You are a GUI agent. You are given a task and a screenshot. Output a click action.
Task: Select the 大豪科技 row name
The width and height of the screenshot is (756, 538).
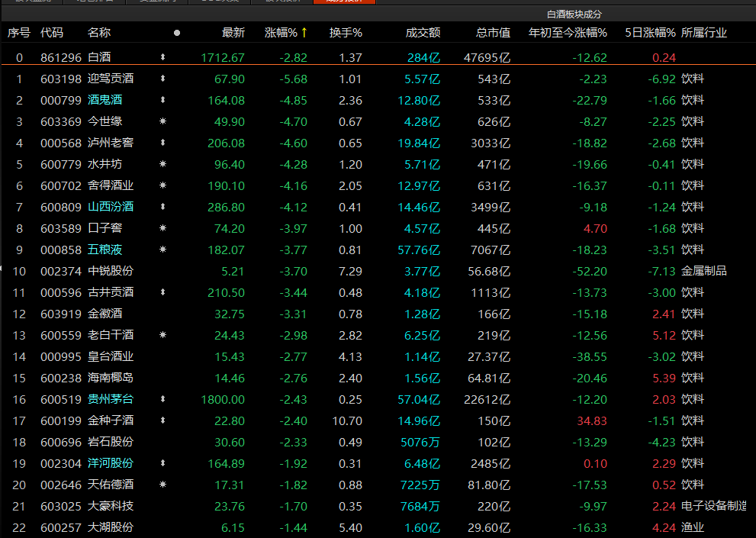tap(111, 506)
